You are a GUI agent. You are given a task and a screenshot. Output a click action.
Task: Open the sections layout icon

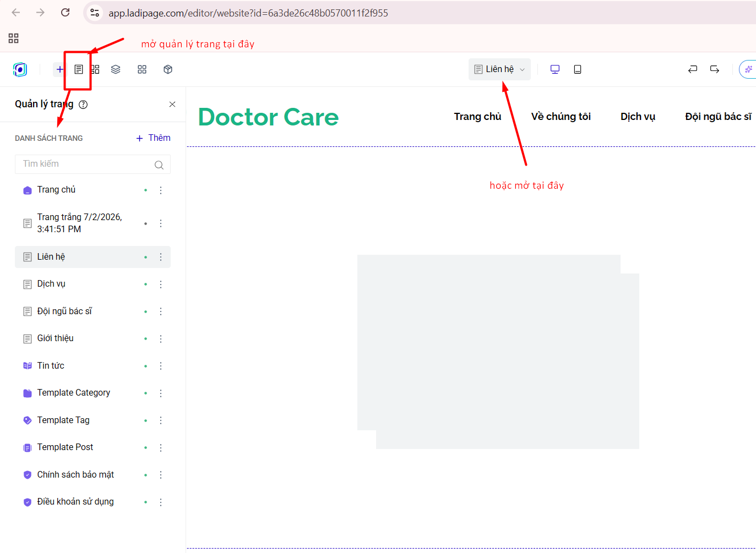click(96, 69)
